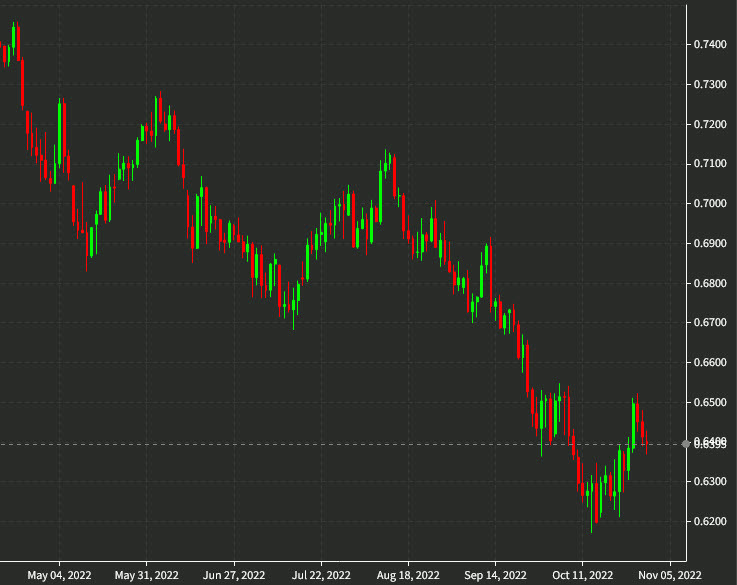Click the May 31, 2022 date label
The image size is (737, 585).
(147, 575)
